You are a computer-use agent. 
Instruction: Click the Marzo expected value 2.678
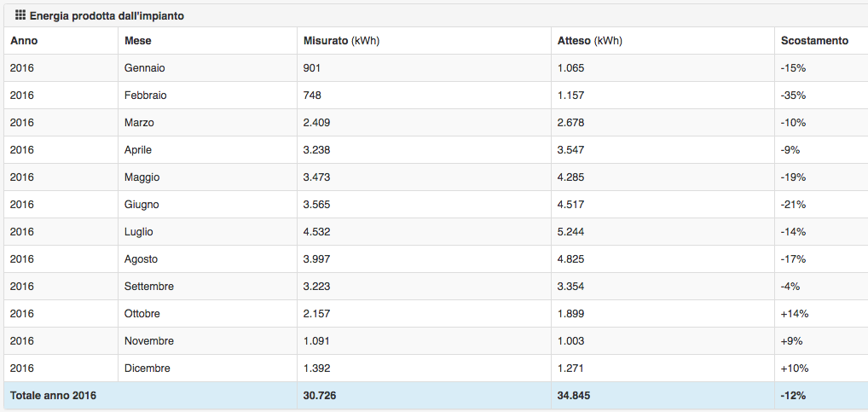click(x=570, y=122)
